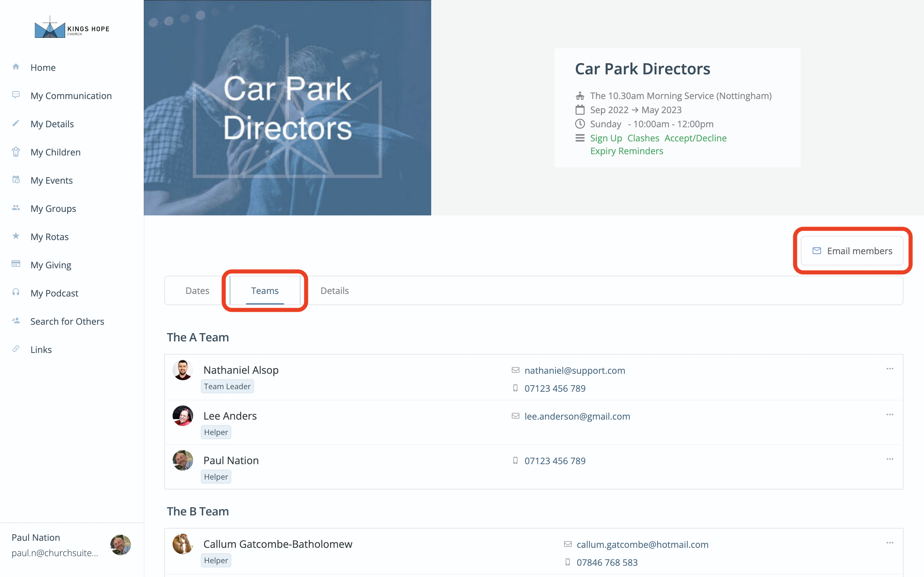Screen dimensions: 924x577
Task: Click the My Details pencil icon
Action: (x=16, y=123)
